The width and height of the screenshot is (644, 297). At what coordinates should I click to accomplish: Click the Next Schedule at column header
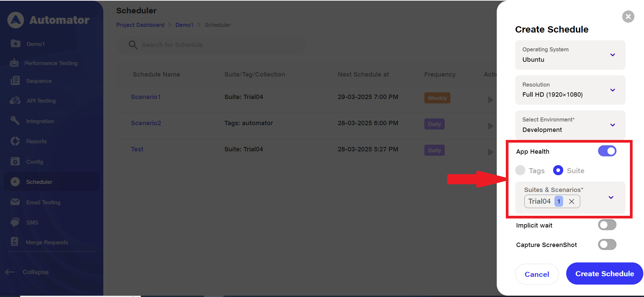[363, 74]
